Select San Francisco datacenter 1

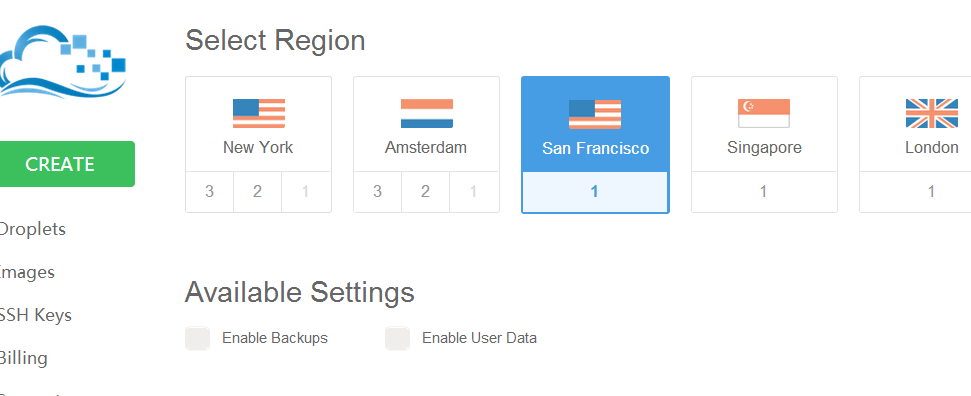click(595, 192)
